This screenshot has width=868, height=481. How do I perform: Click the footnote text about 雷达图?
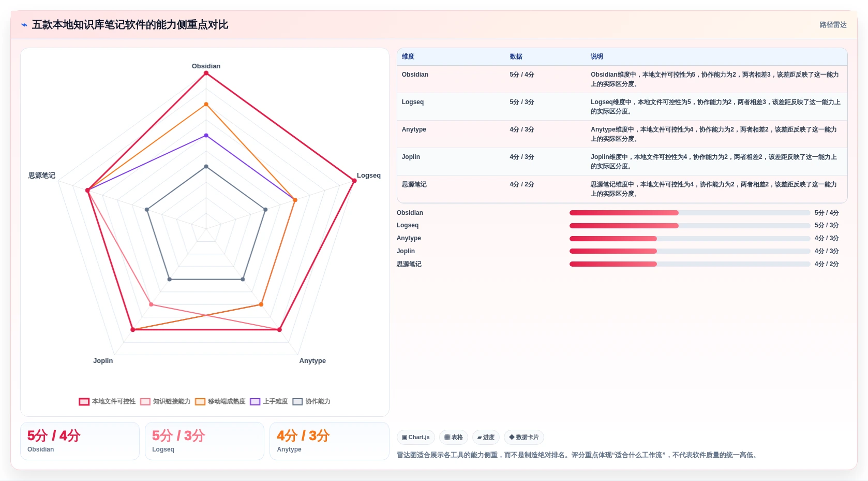[x=578, y=455]
